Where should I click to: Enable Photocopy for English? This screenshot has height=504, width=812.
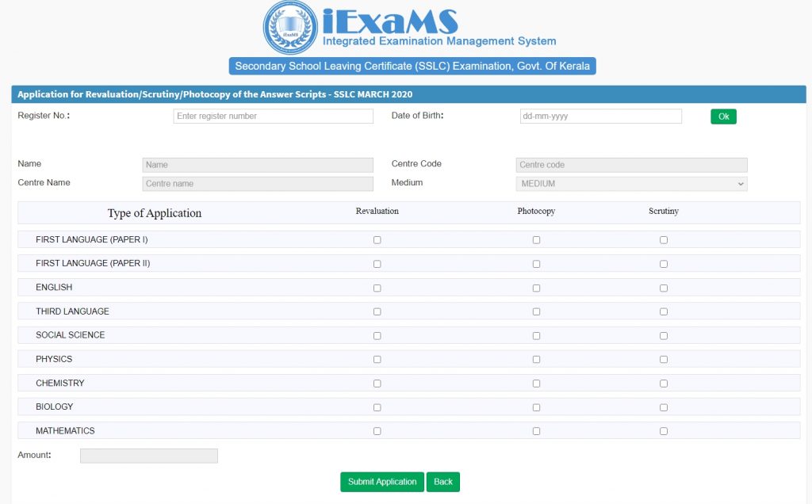537,288
